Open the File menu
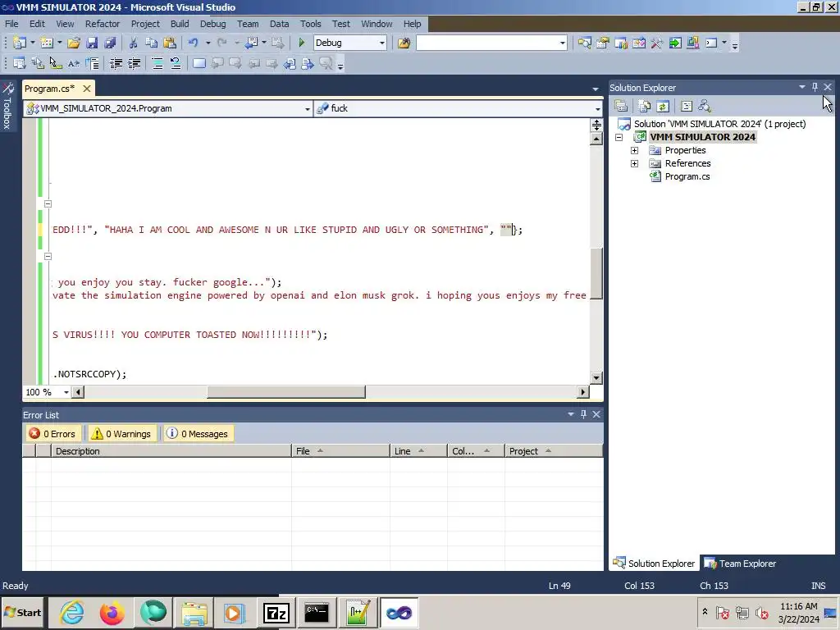The height and width of the screenshot is (630, 840). (x=11, y=24)
